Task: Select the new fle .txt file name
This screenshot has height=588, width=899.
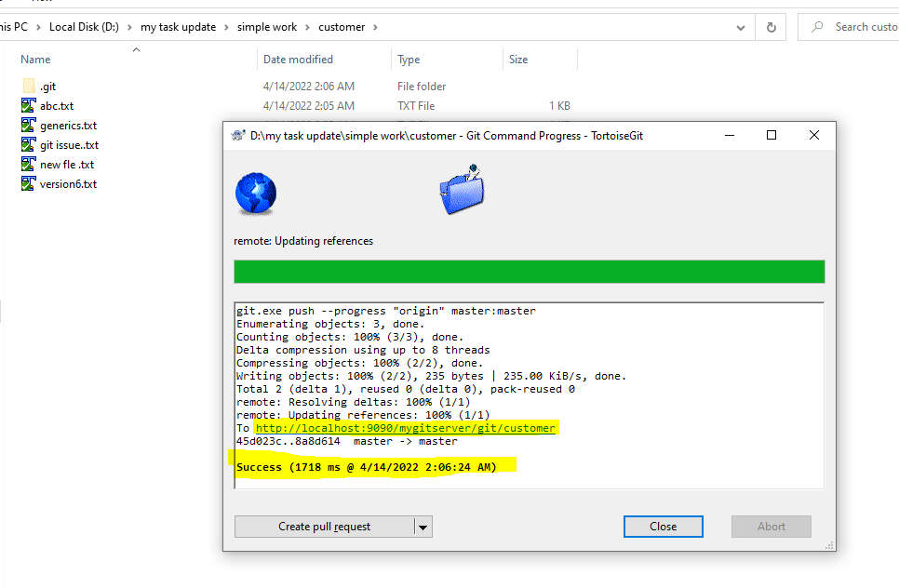Action: click(67, 165)
